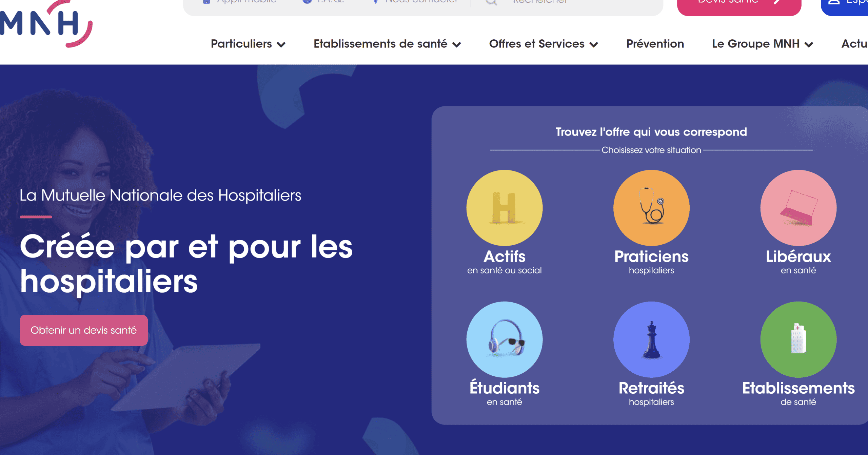Open Étudiants en santé link
Image resolution: width=868 pixels, height=455 pixels.
(x=504, y=393)
